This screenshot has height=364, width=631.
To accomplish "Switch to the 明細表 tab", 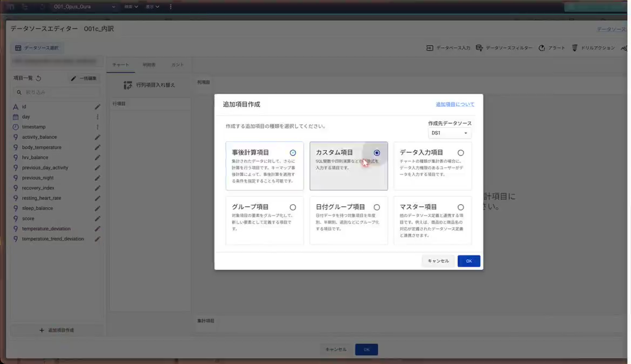I will [x=149, y=65].
